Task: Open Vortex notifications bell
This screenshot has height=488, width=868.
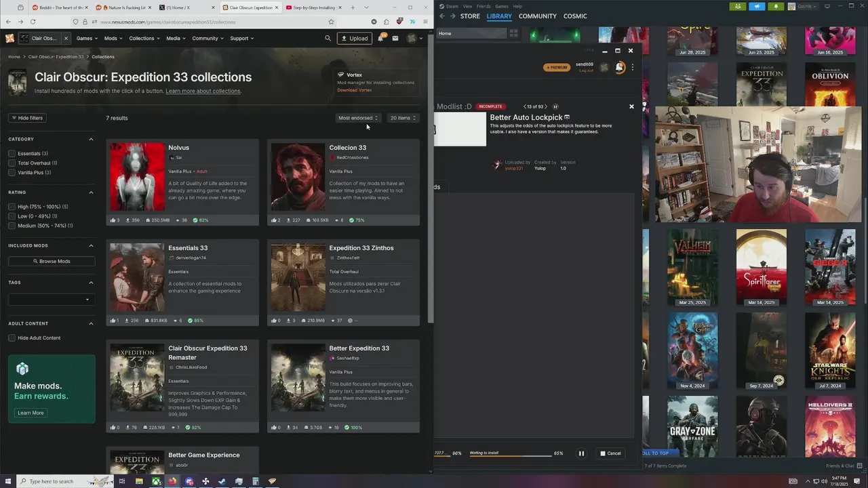Action: coord(619,67)
